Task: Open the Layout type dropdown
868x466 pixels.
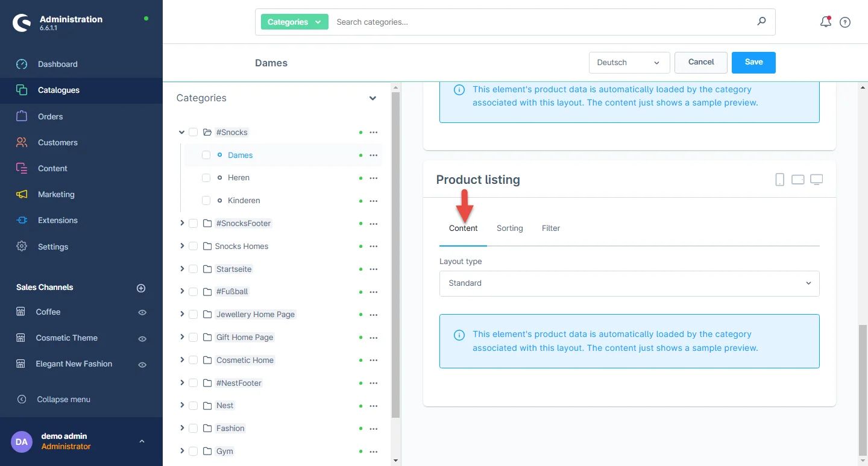Action: 629,283
